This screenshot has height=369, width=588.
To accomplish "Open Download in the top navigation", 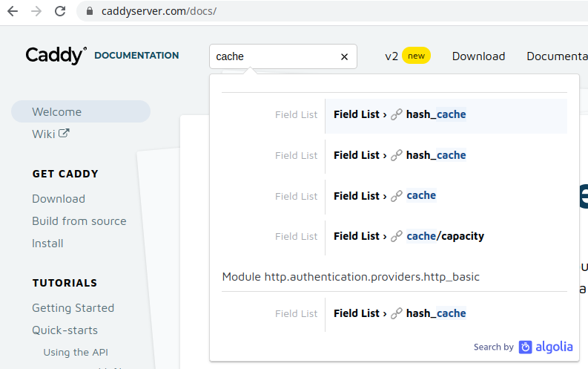I will pyautogui.click(x=478, y=56).
